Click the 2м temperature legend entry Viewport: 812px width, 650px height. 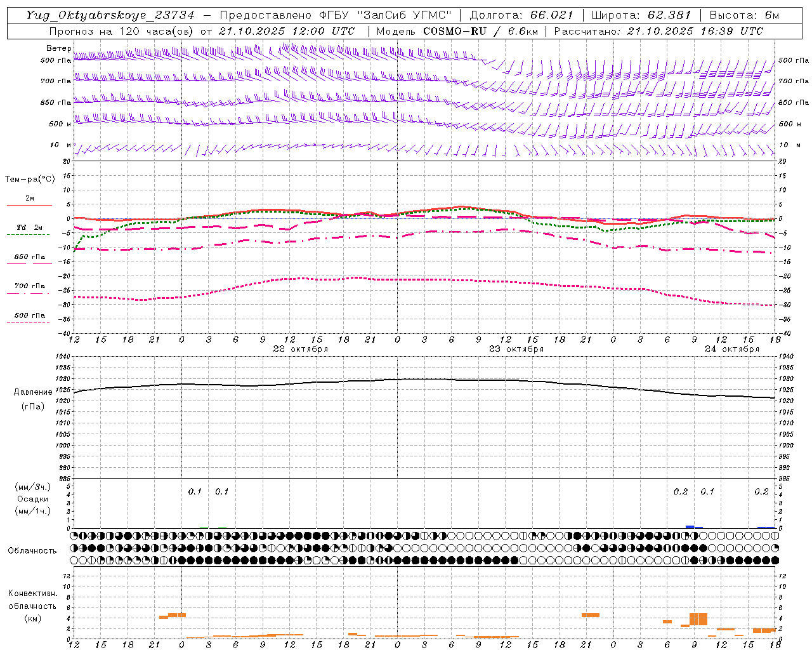click(x=30, y=199)
